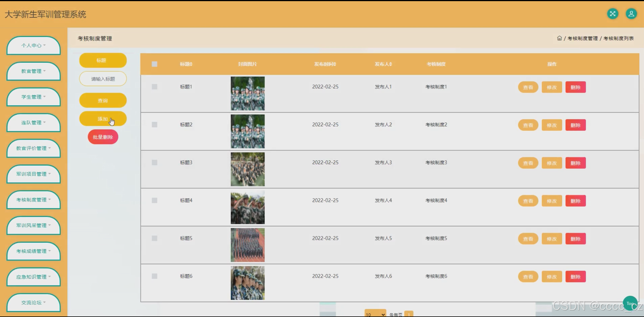Viewport: 644px width, 317px height.
Task: Expand the 学生管理 sidebar menu
Action: click(33, 97)
